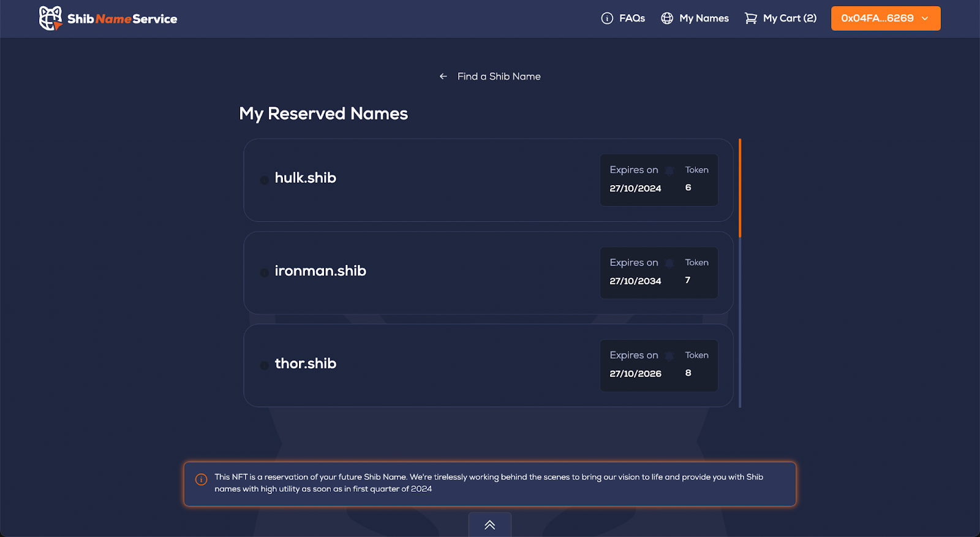Viewport: 980px width, 537px height.
Task: Click the Find a Shib Name link
Action: point(499,77)
